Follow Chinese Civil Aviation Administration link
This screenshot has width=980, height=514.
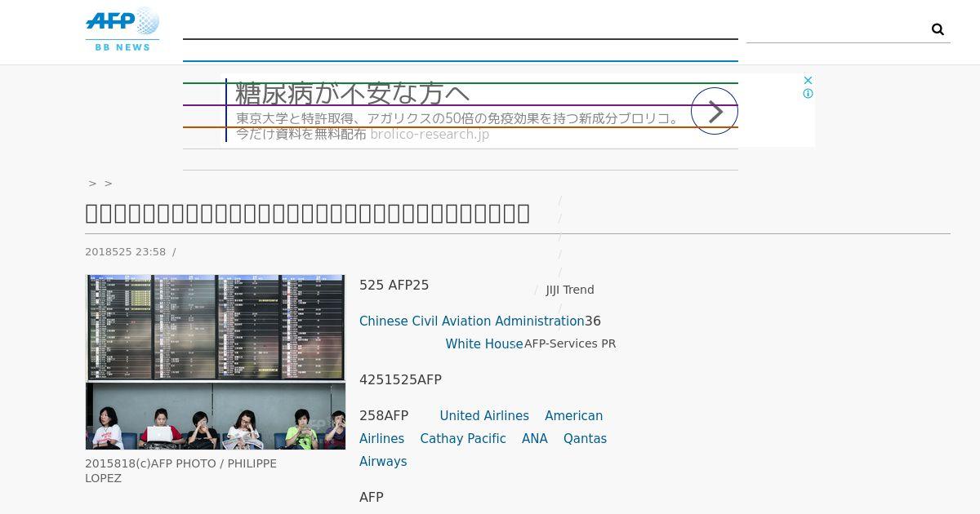472,321
